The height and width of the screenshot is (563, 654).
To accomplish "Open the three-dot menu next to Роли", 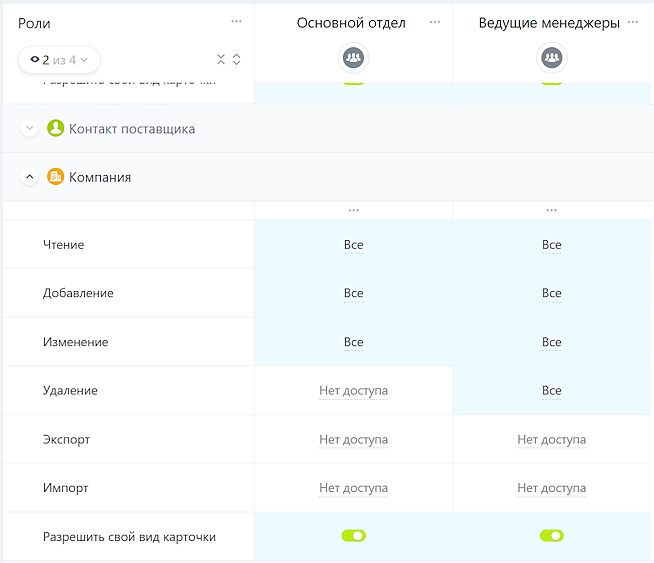I will coord(236,21).
